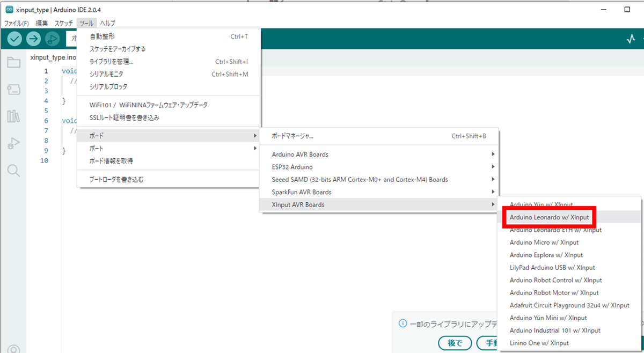
Task: Select Arduino Robot Motor w/ XInput
Action: point(570,292)
